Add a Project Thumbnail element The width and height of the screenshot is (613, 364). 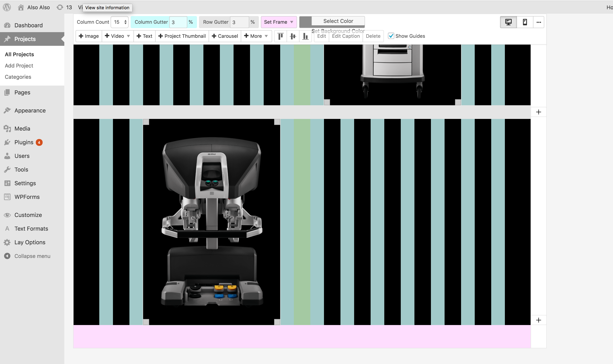point(182,36)
